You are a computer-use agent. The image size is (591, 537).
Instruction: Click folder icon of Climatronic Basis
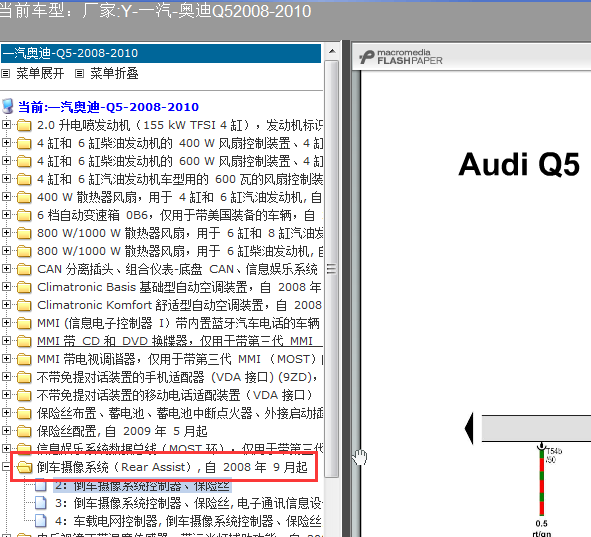pyautogui.click(x=24, y=287)
